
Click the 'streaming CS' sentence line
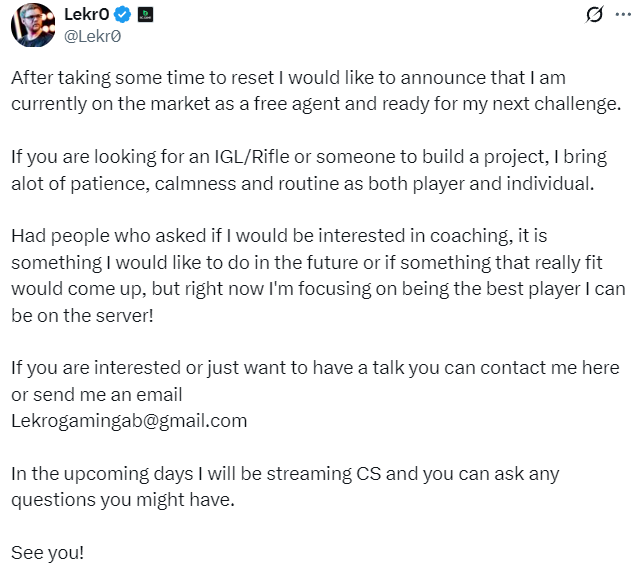pyautogui.click(x=285, y=474)
